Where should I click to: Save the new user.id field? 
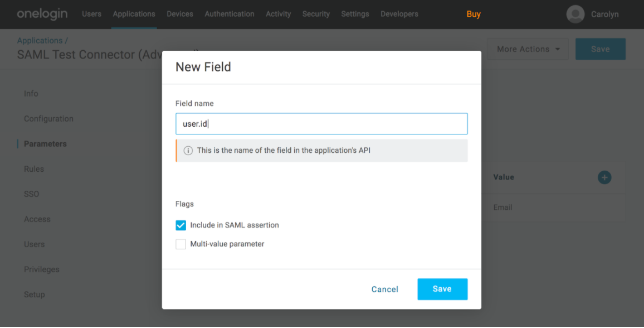(442, 289)
